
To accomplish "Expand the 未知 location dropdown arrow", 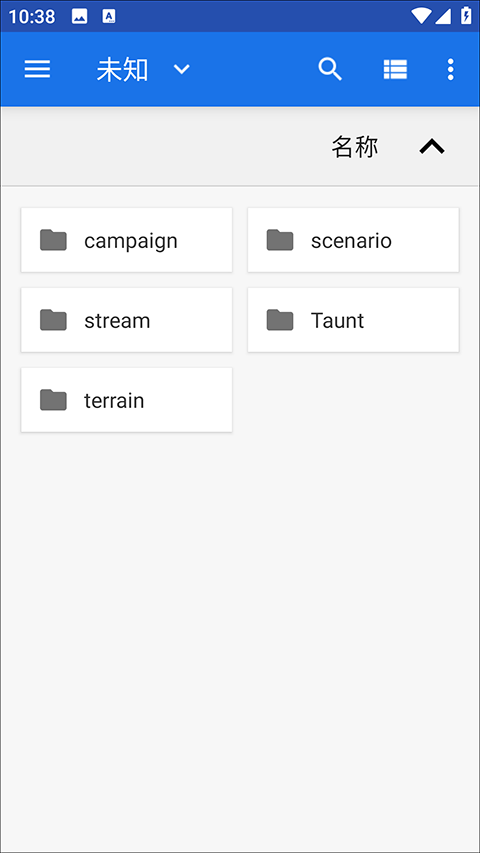I will tap(181, 70).
